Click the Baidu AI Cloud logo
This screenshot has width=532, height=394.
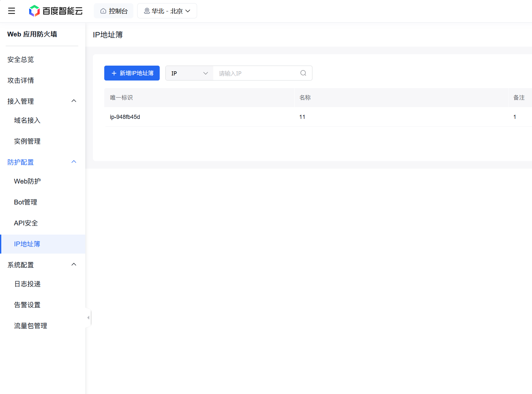[56, 11]
